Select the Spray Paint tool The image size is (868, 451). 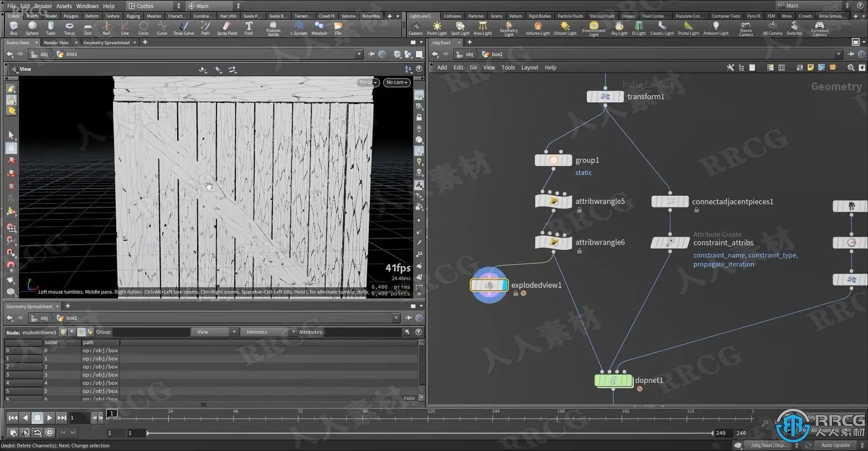227,28
